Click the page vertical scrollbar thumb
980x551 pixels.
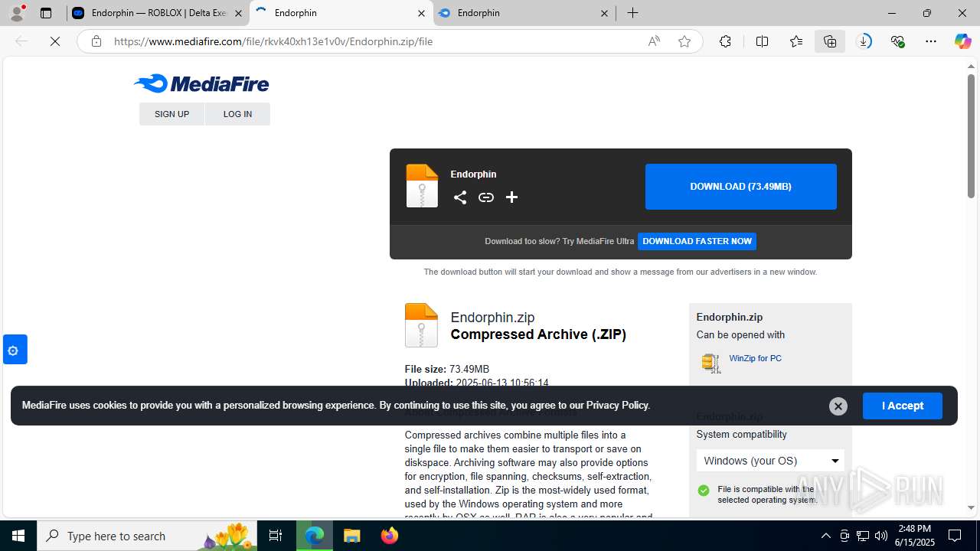[x=971, y=136]
